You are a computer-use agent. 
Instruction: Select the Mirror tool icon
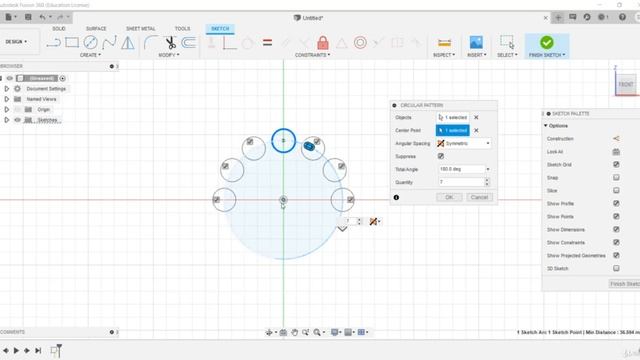coord(128,42)
